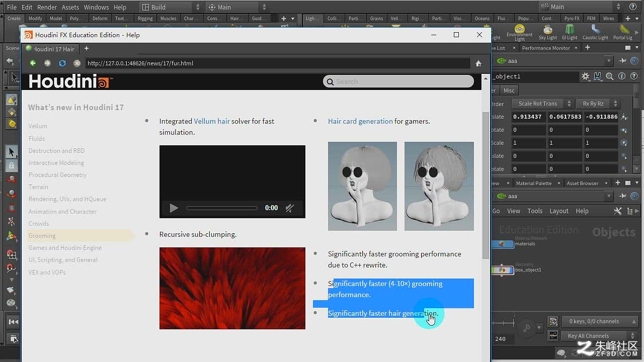
Task: Open the Scale Rot Trans order dropdown
Action: (x=542, y=104)
